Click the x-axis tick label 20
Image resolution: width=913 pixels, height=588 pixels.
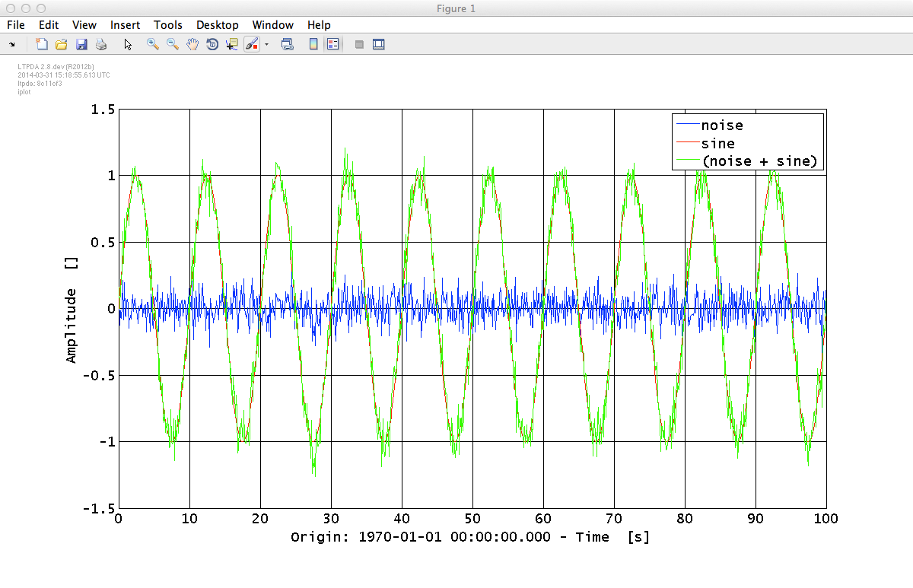click(260, 519)
